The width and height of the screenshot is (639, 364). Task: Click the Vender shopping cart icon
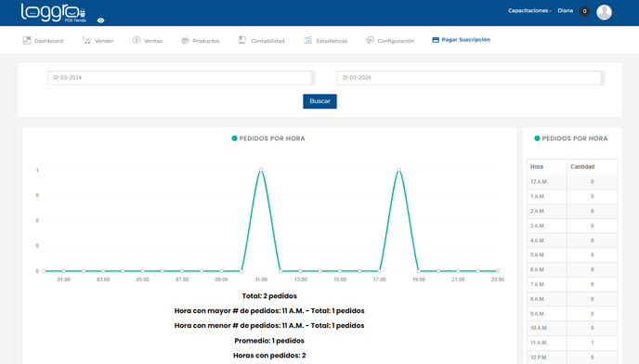[x=86, y=40]
